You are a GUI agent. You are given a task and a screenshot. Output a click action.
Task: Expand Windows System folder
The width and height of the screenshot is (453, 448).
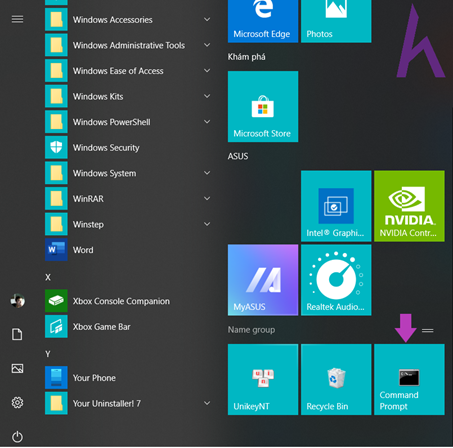[128, 173]
